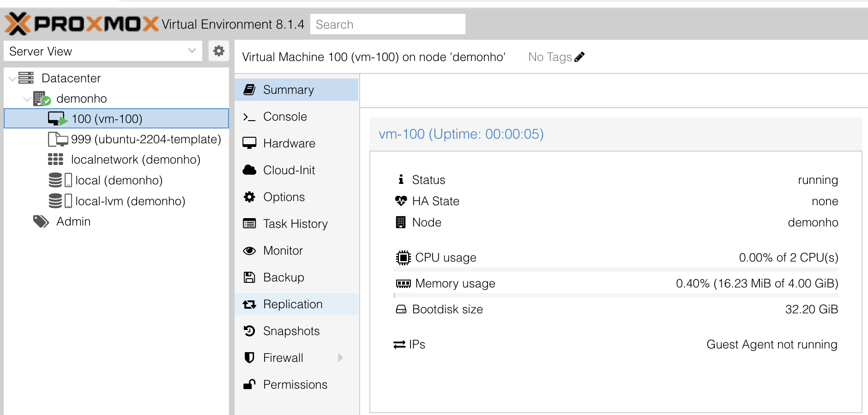This screenshot has height=415, width=868.
Task: Click the Memory usage progress bar
Action: [615, 295]
